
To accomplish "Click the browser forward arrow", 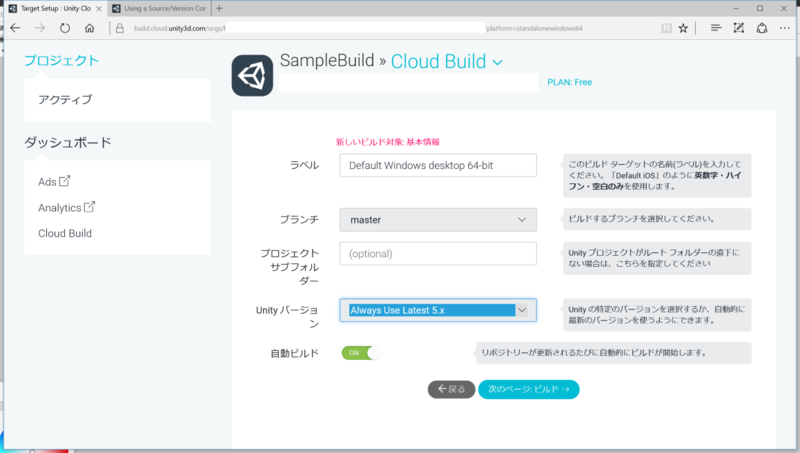I will (40, 28).
